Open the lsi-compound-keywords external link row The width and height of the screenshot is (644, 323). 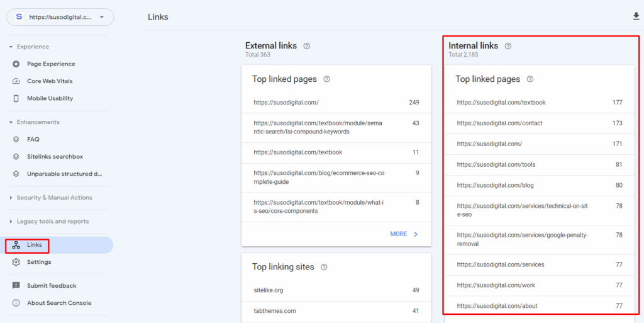[x=336, y=128]
